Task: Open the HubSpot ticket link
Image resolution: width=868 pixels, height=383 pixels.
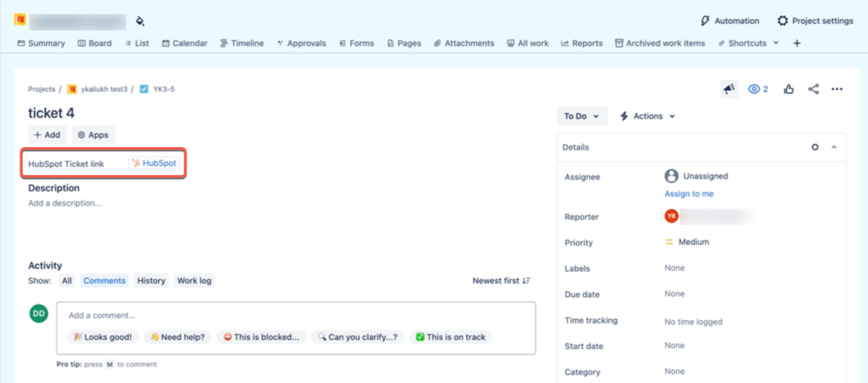Action: coord(153,164)
